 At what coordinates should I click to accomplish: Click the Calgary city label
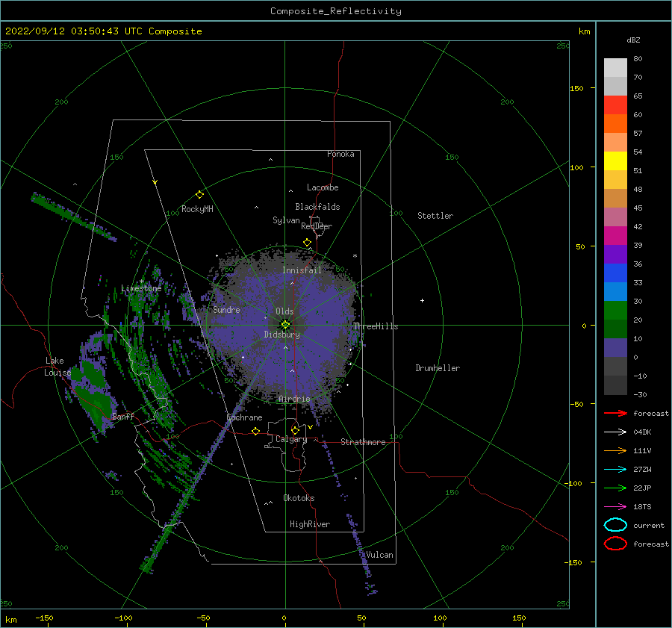(291, 439)
